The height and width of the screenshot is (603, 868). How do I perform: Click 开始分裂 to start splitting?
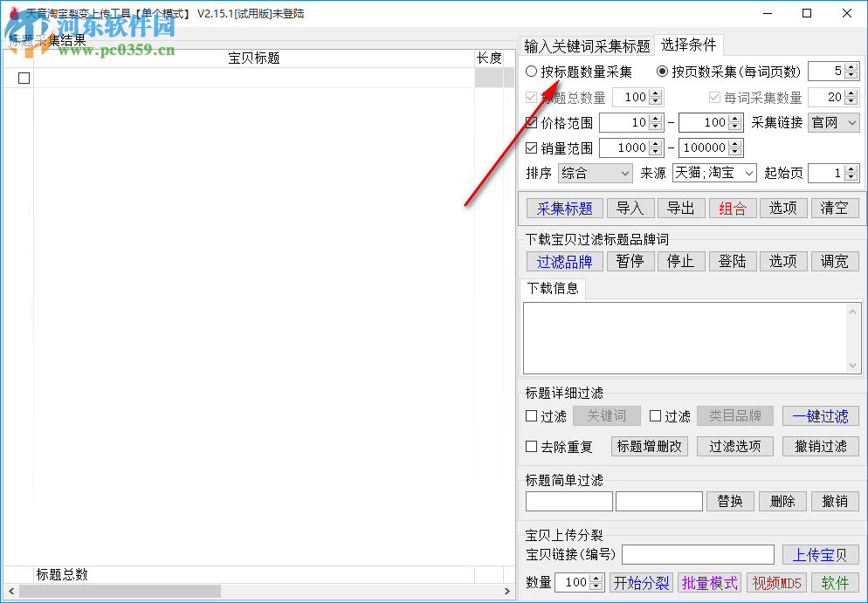point(640,582)
